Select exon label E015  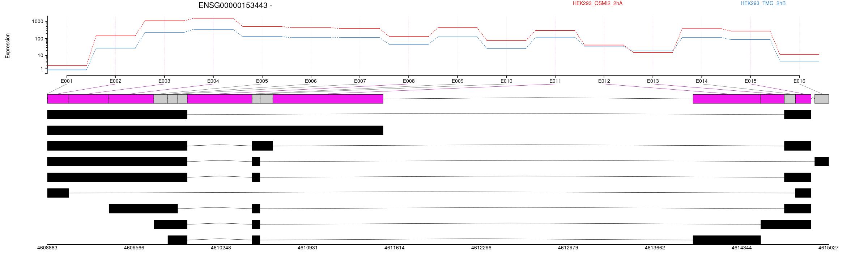tap(750, 81)
